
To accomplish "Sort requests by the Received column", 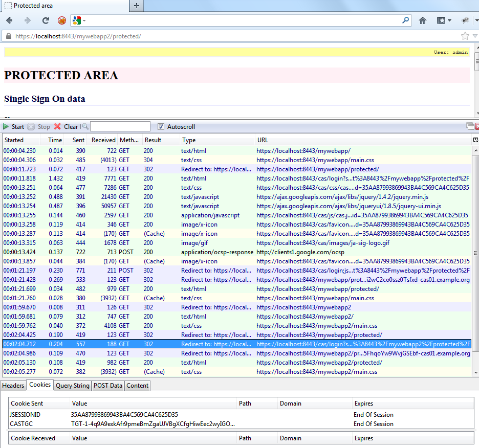I will pos(103,140).
